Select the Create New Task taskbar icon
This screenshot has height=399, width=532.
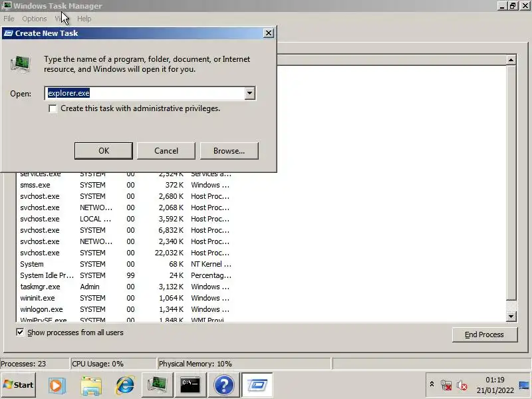click(257, 385)
